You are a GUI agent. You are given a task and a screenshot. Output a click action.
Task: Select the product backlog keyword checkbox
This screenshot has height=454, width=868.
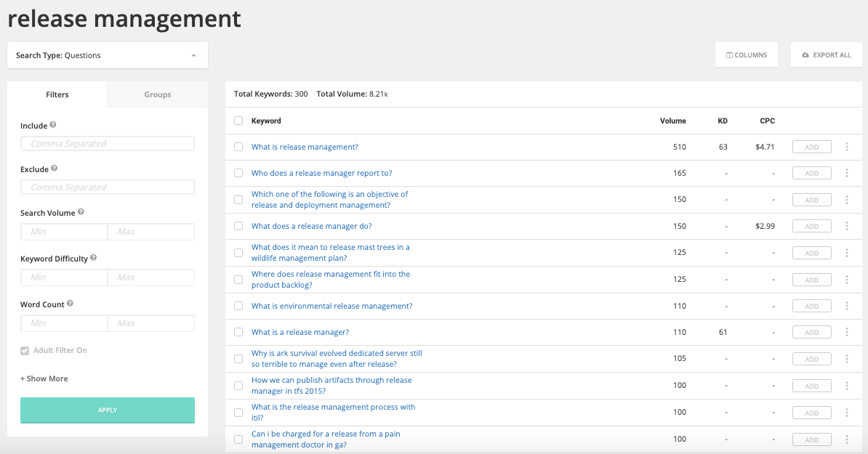[x=238, y=280]
